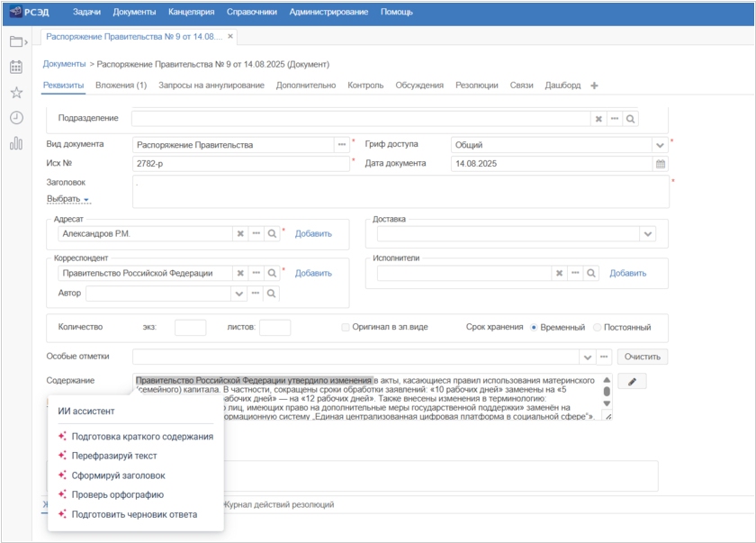Select the Постоянный storage radio button
This screenshot has width=756, height=543.
pyautogui.click(x=598, y=328)
